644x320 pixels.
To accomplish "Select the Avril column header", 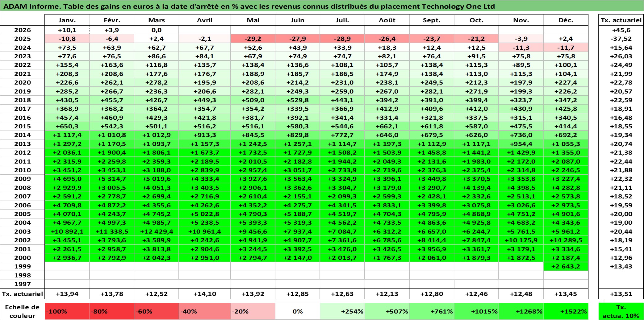I will click(205, 20).
